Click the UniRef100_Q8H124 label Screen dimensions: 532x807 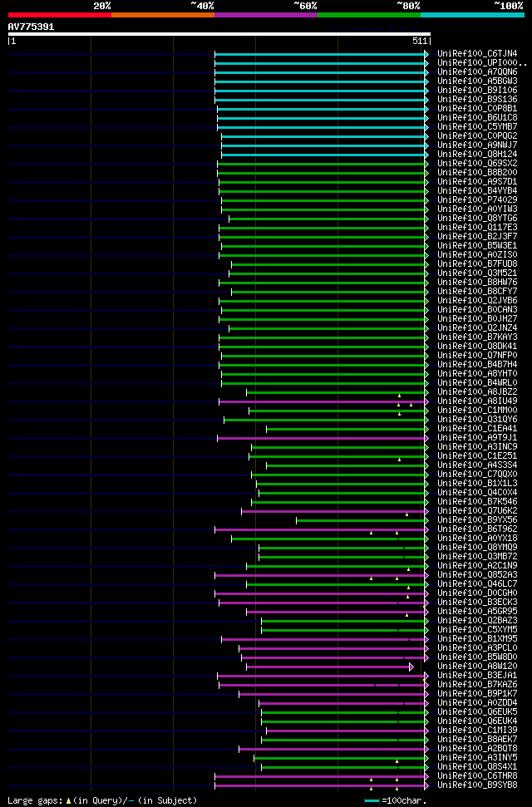pyautogui.click(x=477, y=155)
